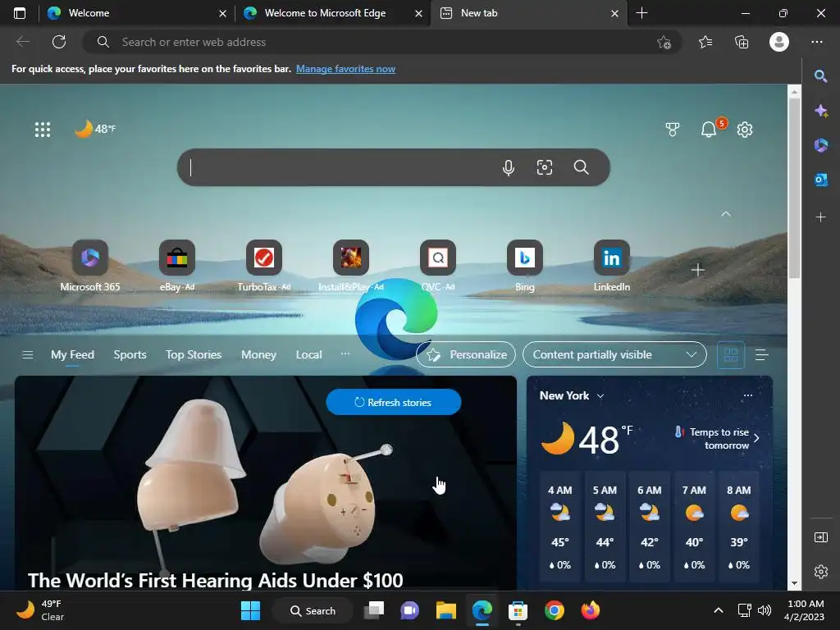Viewport: 840px width, 630px height.
Task: Open File Explorer from the taskbar
Action: tap(445, 610)
